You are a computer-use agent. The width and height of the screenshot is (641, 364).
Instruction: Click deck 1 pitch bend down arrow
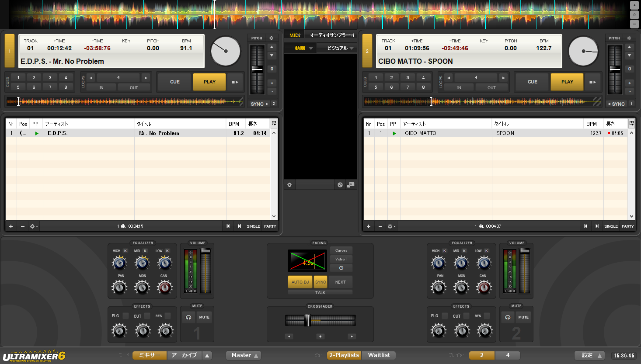(x=272, y=55)
